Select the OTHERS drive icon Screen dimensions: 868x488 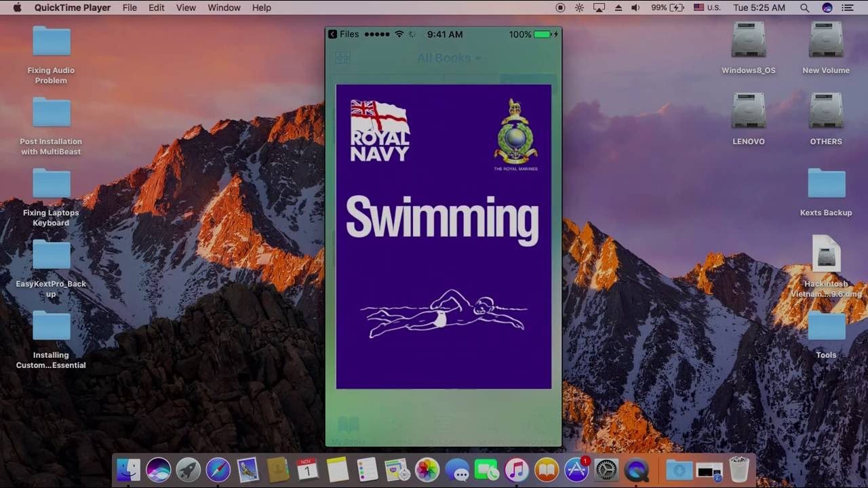pos(826,120)
